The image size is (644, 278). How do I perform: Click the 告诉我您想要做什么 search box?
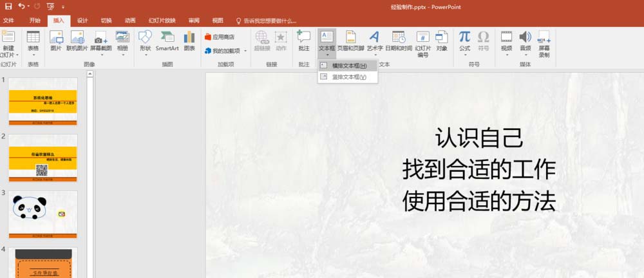266,21
